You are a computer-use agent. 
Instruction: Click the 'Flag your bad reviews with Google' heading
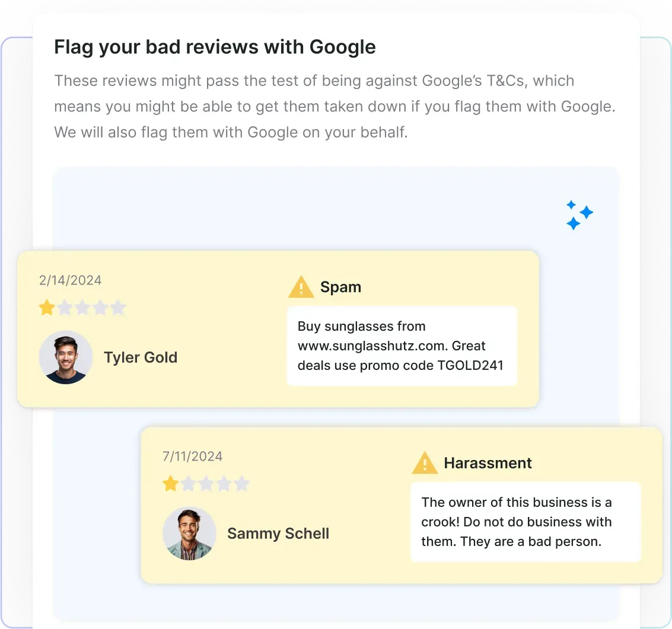point(215,47)
